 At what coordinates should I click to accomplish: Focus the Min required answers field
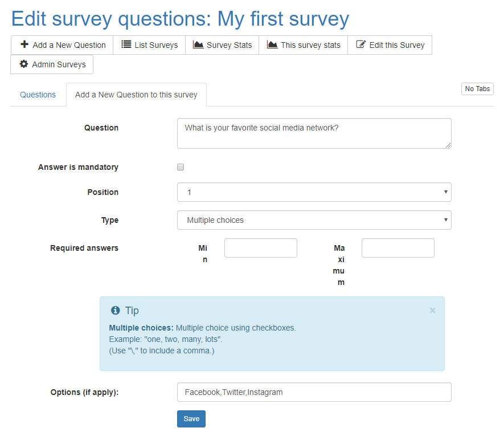click(x=260, y=248)
